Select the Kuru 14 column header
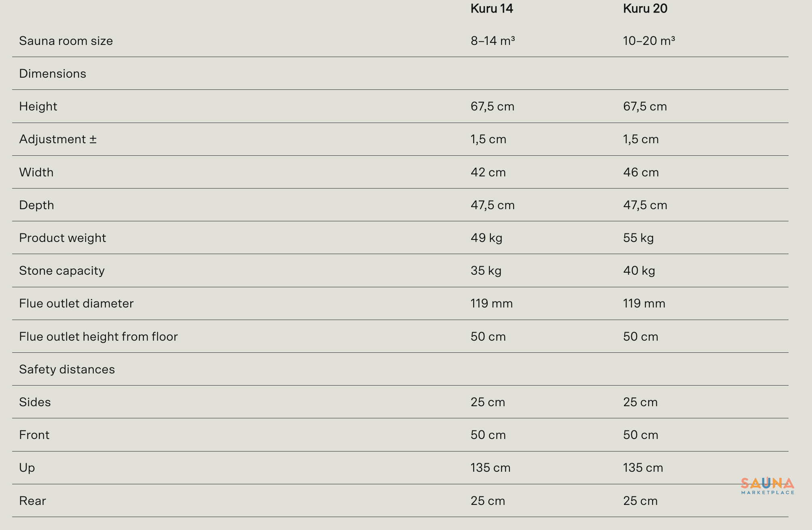This screenshot has width=812, height=530. pyautogui.click(x=492, y=8)
